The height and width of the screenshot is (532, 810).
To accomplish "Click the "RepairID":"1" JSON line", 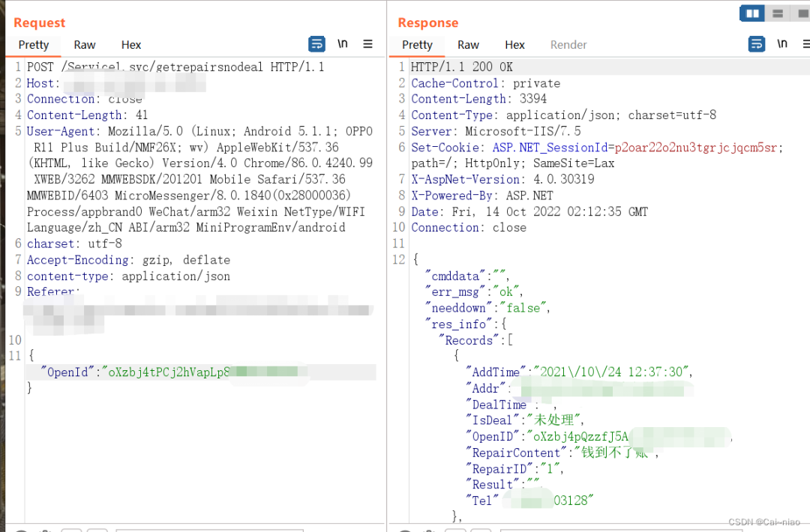I will click(514, 468).
